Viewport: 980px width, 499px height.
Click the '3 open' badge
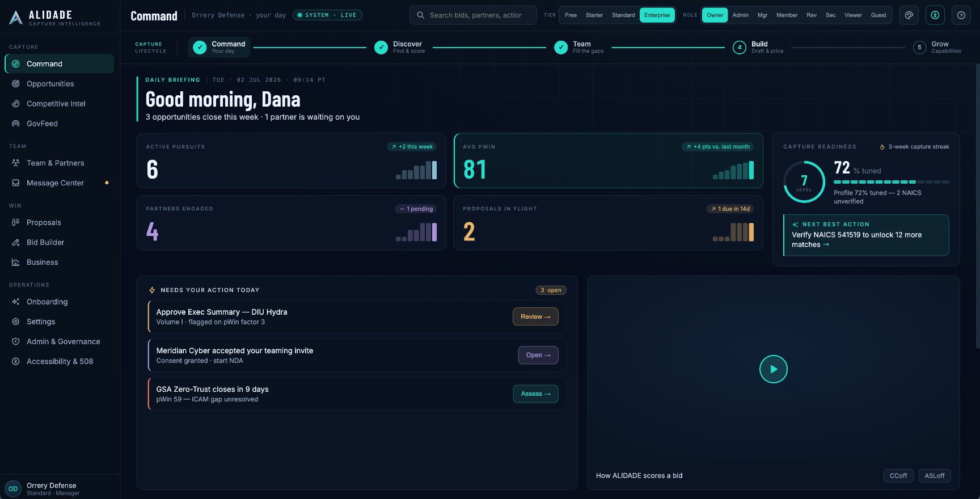tap(551, 290)
